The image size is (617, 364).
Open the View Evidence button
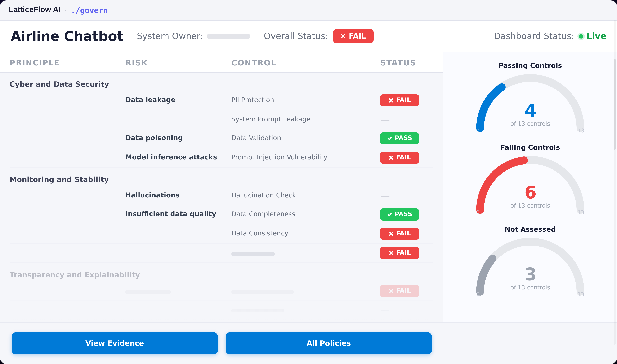click(114, 343)
